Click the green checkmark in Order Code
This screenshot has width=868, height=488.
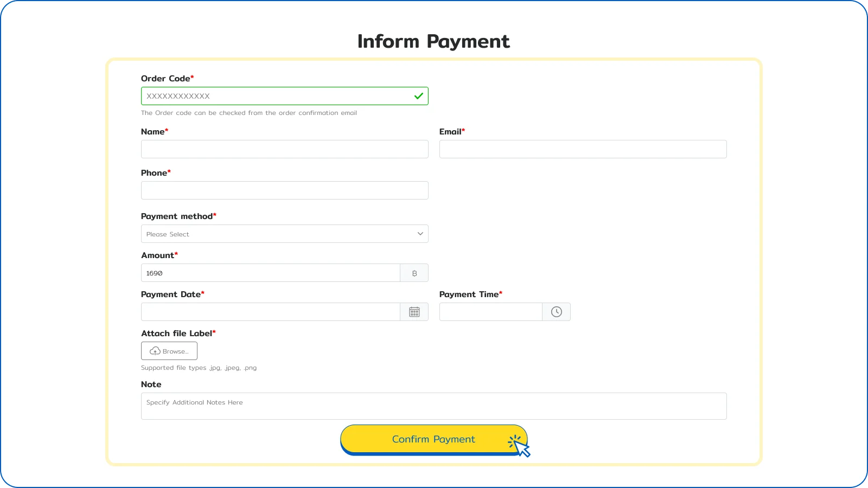(x=418, y=96)
